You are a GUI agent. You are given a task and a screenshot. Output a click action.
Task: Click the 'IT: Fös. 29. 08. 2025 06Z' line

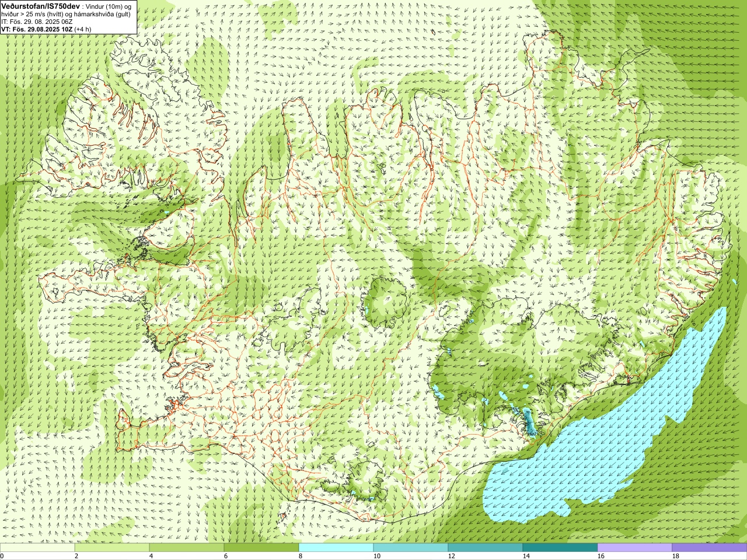coord(37,21)
